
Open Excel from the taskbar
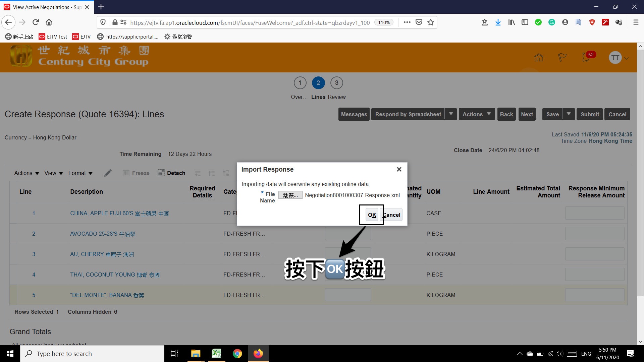coord(216,354)
